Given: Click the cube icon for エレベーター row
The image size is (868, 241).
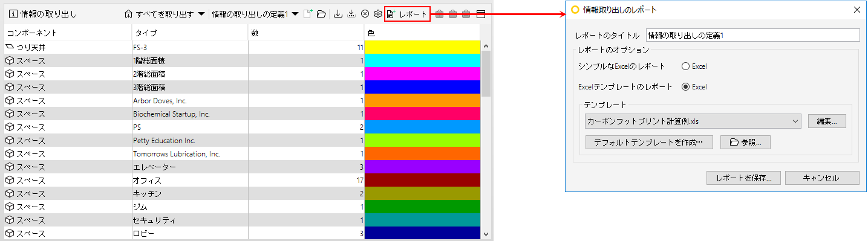Looking at the screenshot, I should click(10, 167).
